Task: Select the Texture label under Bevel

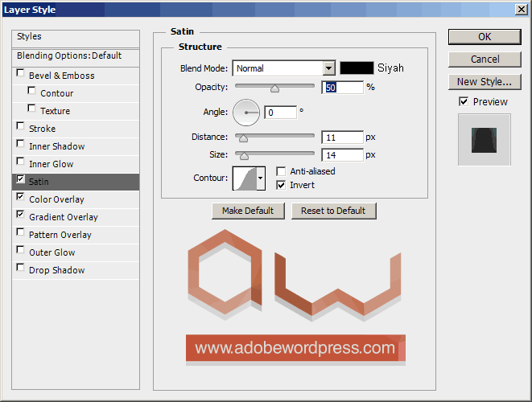Action: [x=55, y=111]
